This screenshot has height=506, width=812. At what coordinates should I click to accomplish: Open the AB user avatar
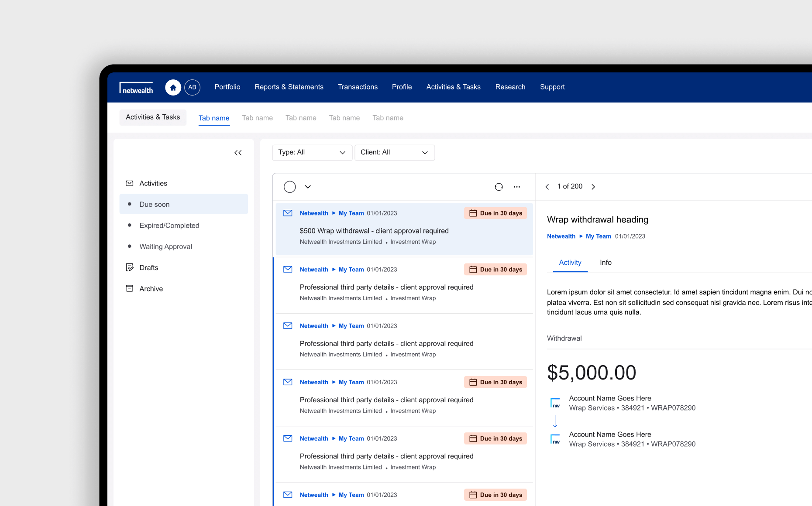coord(192,87)
